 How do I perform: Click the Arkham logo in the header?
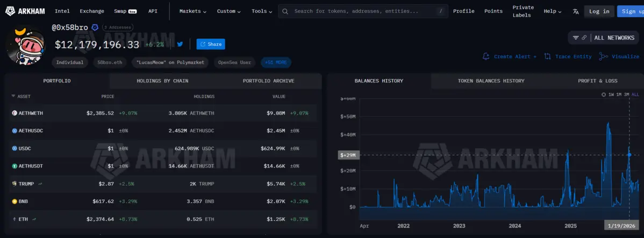point(26,11)
